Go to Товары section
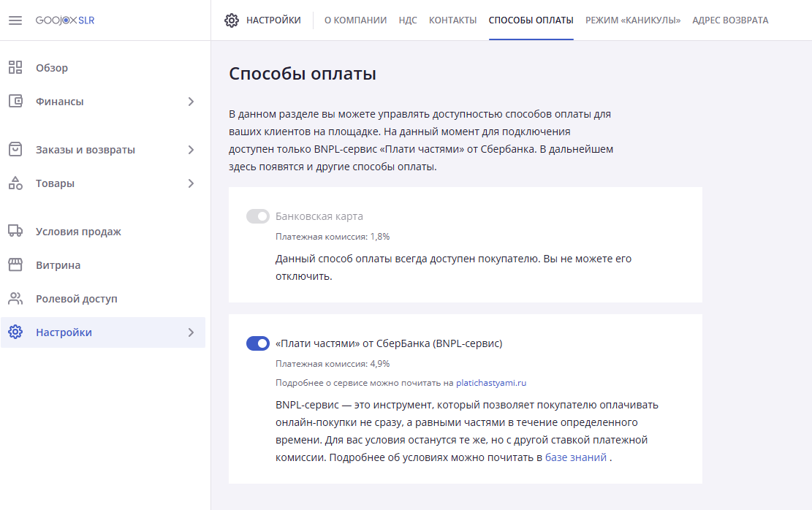 click(55, 183)
